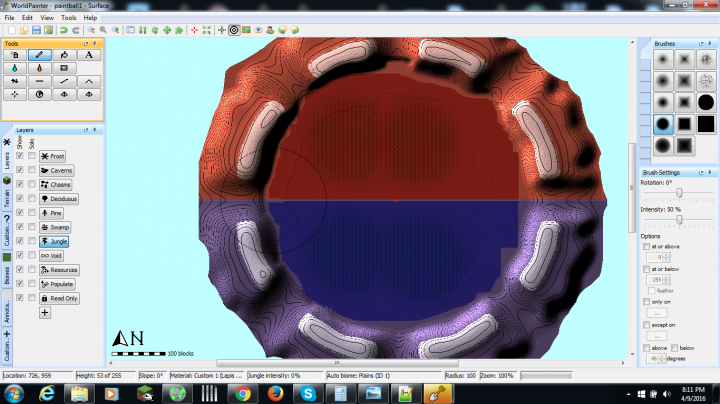This screenshot has width=720, height=404.
Task: Select the large solid round brush
Action: [x=706, y=101]
